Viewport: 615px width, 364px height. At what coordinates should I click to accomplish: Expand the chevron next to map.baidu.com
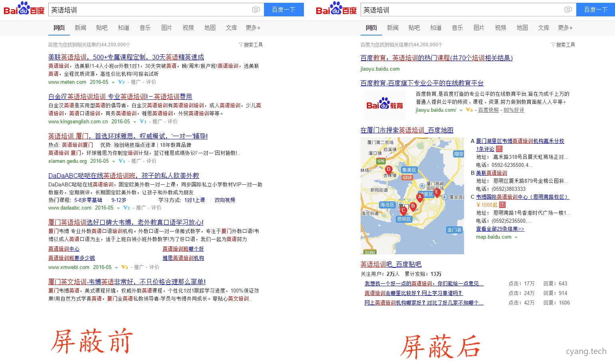(517, 237)
